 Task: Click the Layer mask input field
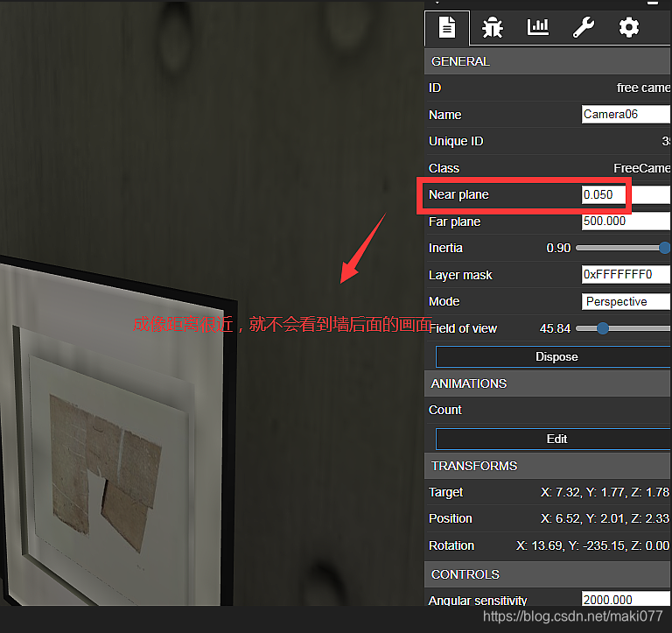(626, 274)
